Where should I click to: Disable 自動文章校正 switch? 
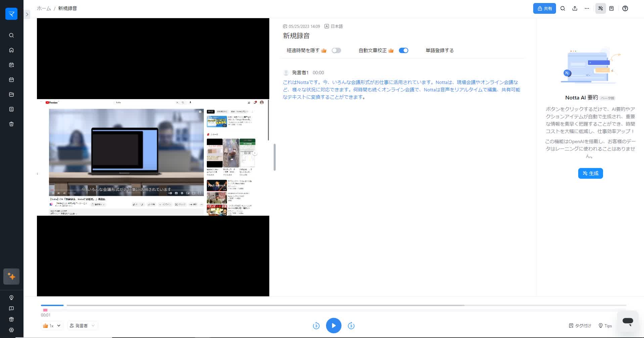point(403,50)
